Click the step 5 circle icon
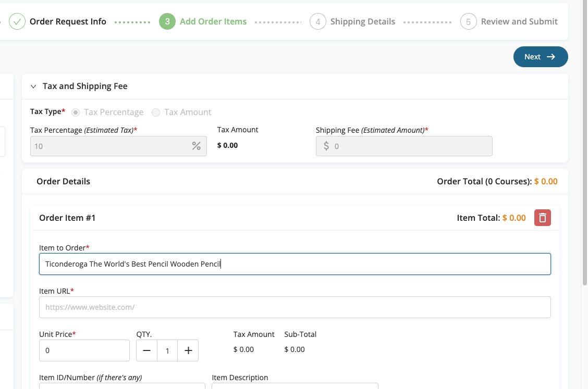Viewport: 588px width, 389px height. point(469,22)
